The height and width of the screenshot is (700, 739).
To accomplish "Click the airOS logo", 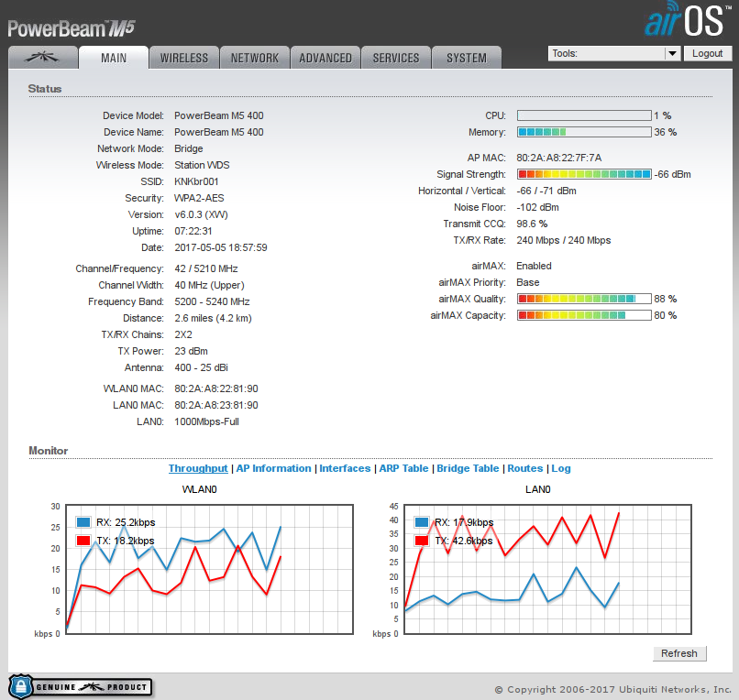I will [x=688, y=20].
